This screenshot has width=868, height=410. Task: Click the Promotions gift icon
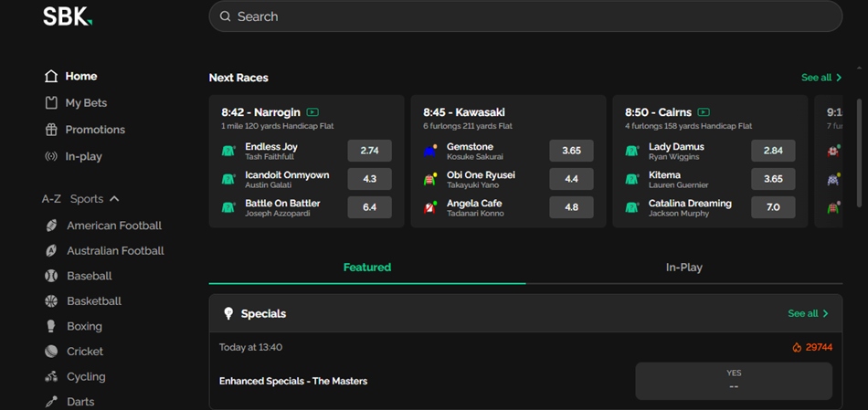click(51, 130)
